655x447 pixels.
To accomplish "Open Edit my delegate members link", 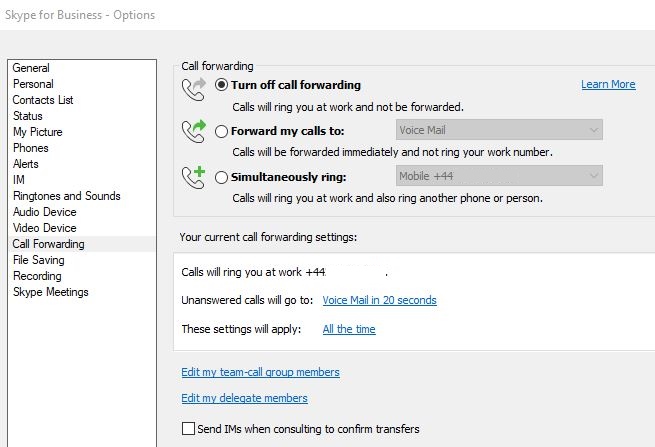I will (x=244, y=398).
